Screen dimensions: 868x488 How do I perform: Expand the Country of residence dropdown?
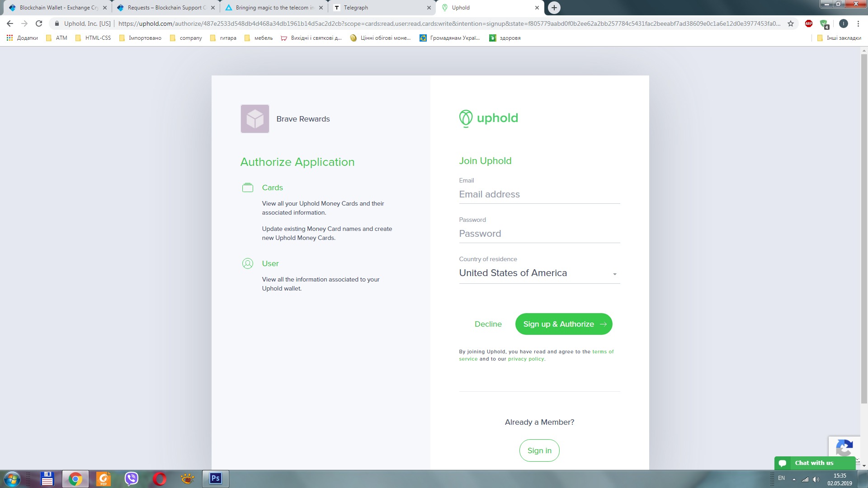click(539, 273)
